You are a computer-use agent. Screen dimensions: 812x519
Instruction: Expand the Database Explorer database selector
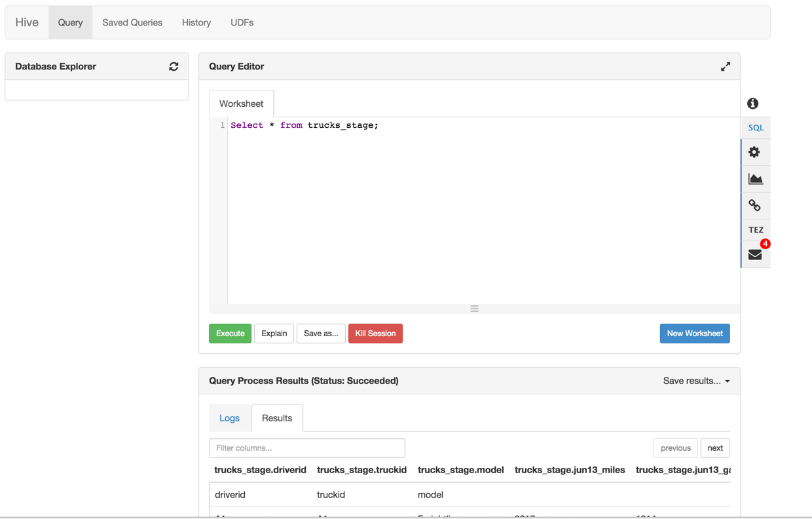(x=96, y=89)
